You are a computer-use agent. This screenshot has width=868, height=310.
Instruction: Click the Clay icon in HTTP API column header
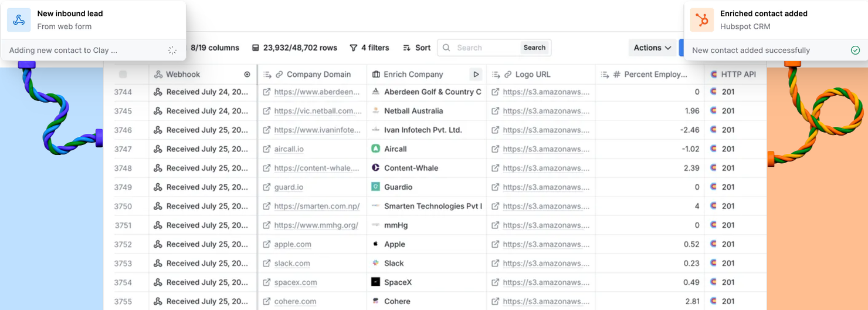tap(714, 75)
